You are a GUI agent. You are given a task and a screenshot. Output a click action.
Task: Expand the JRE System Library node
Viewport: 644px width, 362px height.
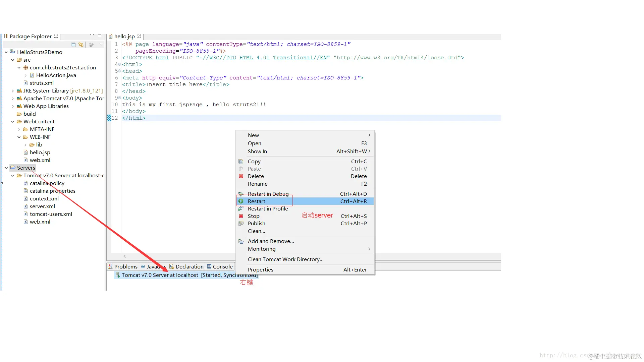pos(13,91)
